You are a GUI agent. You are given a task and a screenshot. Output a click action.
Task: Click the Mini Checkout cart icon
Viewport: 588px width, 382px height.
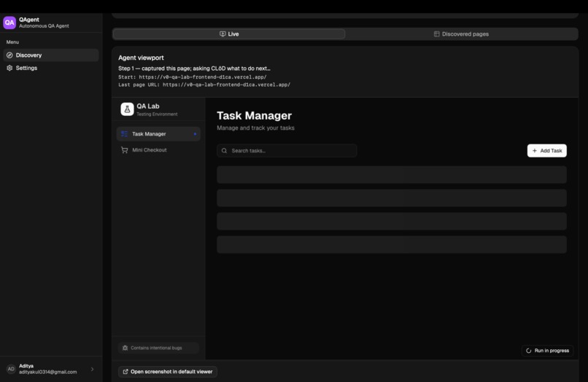(x=125, y=150)
